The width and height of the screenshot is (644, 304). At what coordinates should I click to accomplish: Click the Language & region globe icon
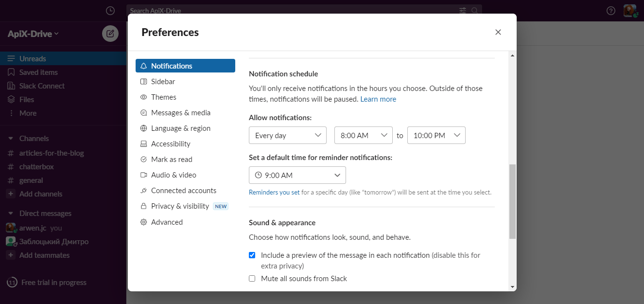pyautogui.click(x=143, y=128)
